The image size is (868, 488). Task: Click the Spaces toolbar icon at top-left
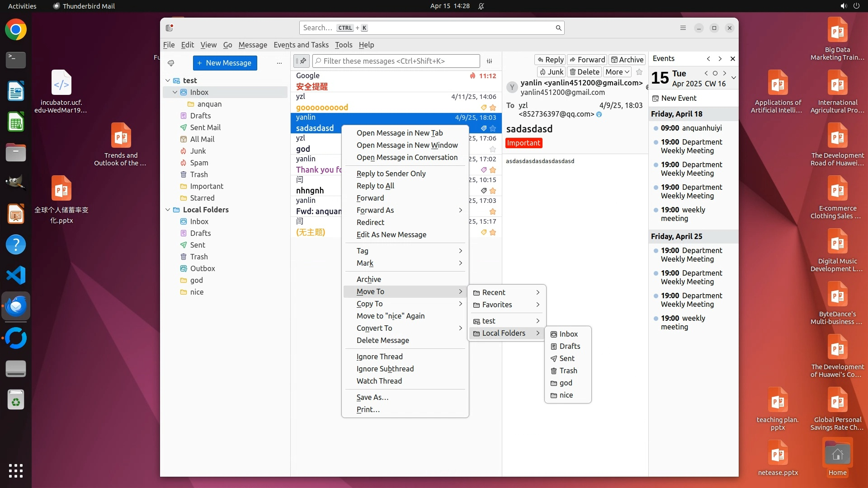click(x=170, y=28)
